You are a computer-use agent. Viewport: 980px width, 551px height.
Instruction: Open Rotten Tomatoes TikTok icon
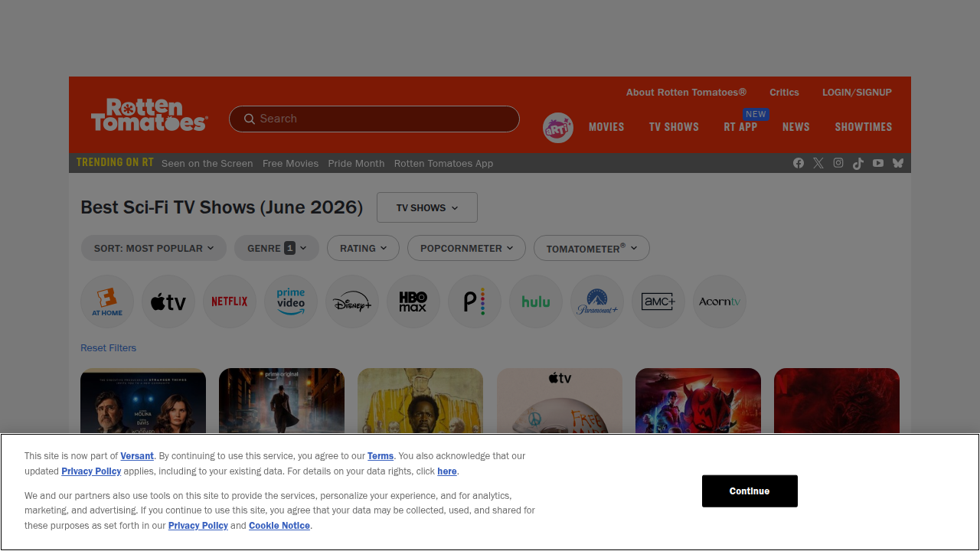click(x=858, y=163)
